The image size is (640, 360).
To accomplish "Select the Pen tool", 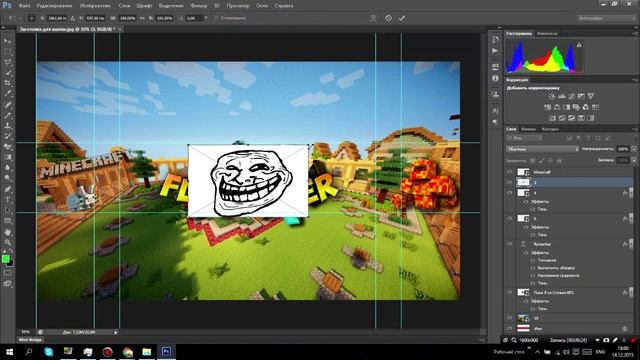I will pyautogui.click(x=8, y=189).
